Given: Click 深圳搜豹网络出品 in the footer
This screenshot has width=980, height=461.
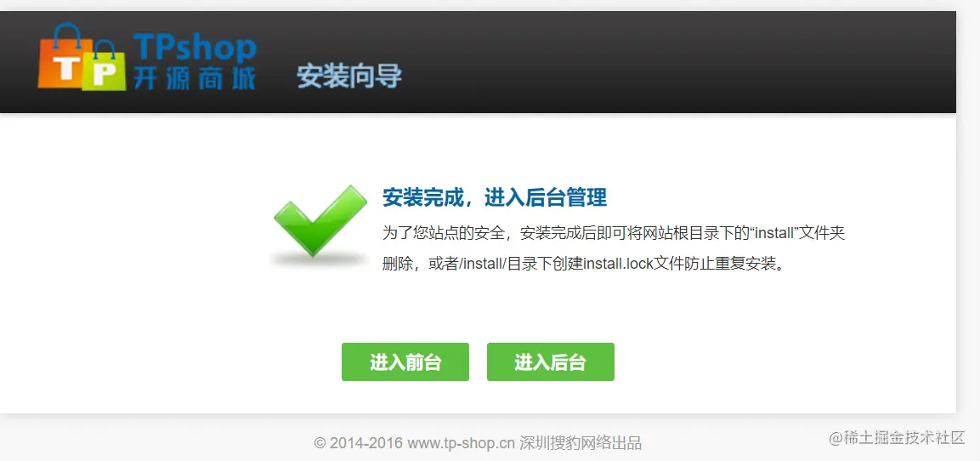Looking at the screenshot, I should (x=581, y=443).
